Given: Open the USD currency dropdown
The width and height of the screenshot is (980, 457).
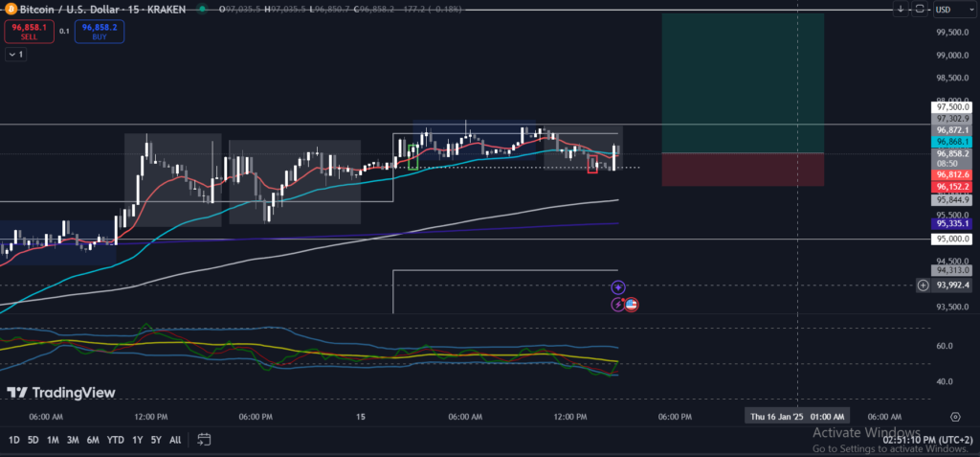Looking at the screenshot, I should [947, 9].
